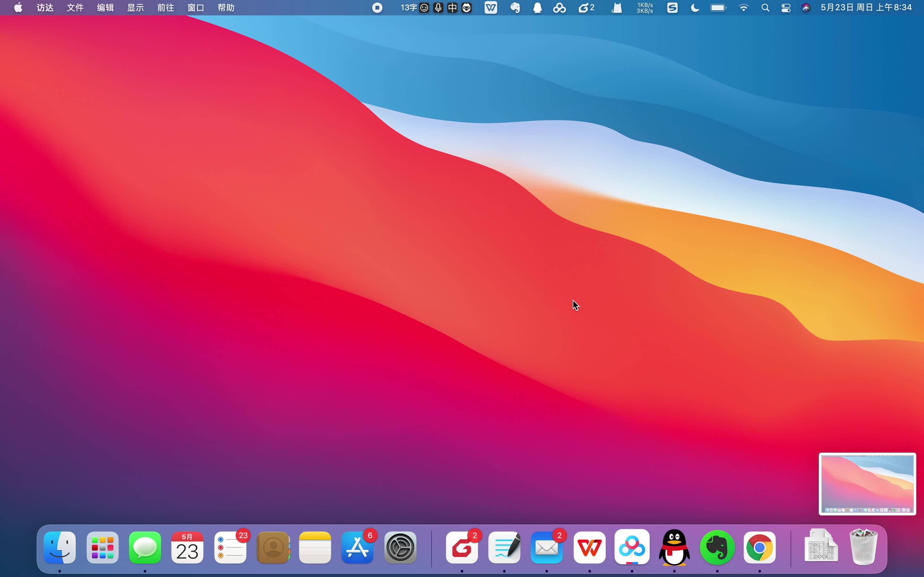Open Finder from the Dock

coord(60,548)
